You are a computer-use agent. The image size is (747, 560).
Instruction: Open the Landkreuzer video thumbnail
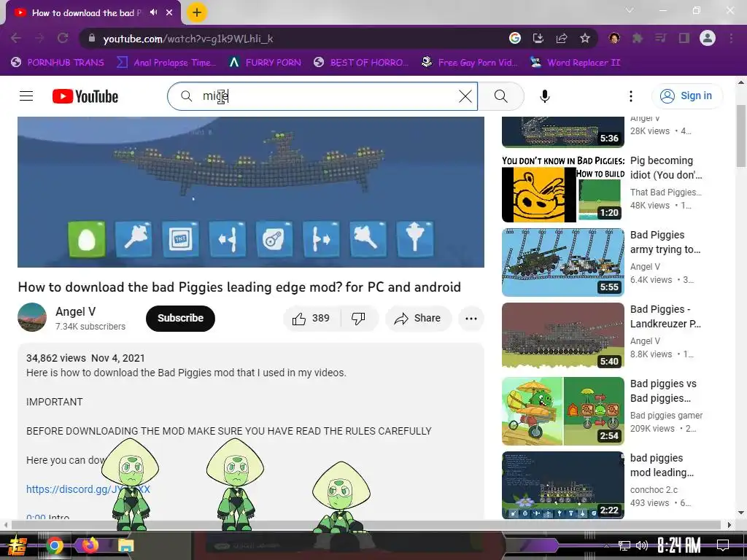coord(562,337)
